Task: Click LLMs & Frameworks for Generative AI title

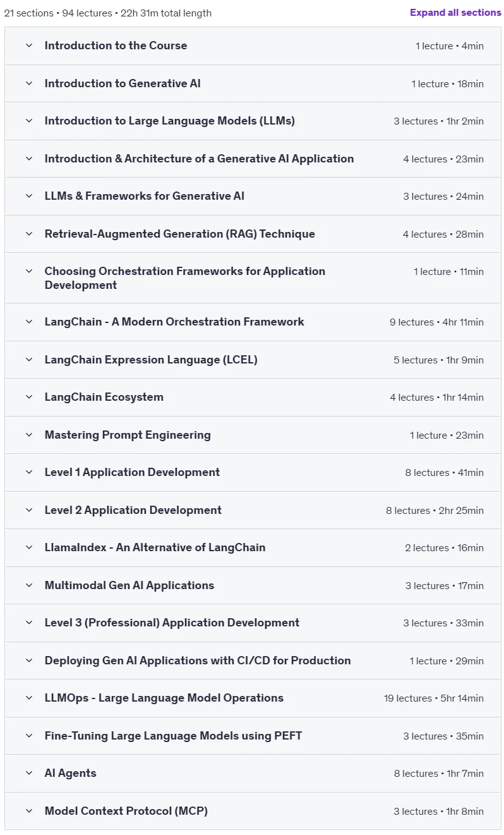Action: pyautogui.click(x=145, y=196)
